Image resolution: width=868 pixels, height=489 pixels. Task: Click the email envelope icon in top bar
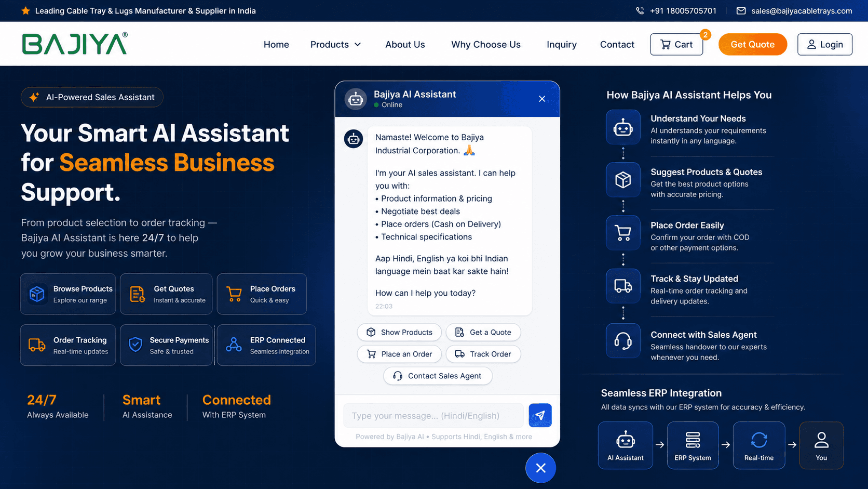pyautogui.click(x=741, y=11)
